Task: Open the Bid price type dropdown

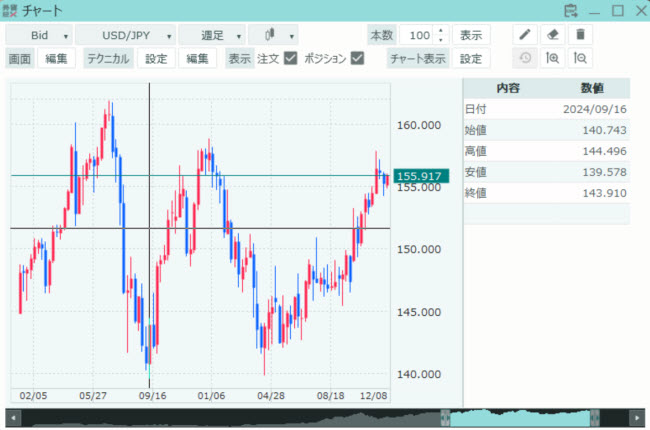Action: [x=38, y=35]
